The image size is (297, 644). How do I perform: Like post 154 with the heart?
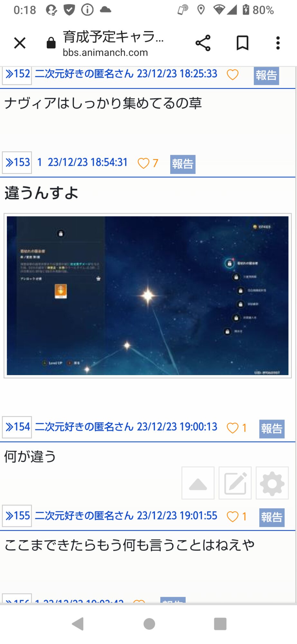[x=233, y=428]
